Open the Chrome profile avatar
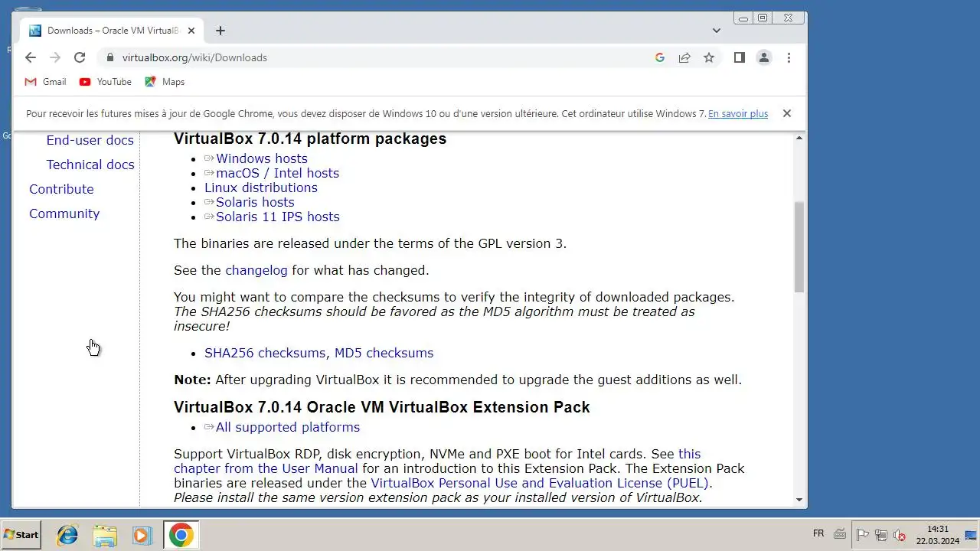 pos(764,57)
